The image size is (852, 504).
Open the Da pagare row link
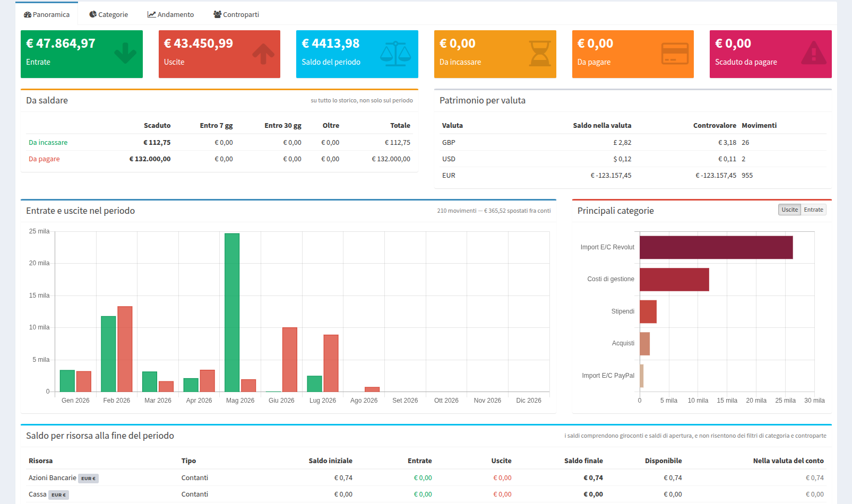click(x=44, y=159)
